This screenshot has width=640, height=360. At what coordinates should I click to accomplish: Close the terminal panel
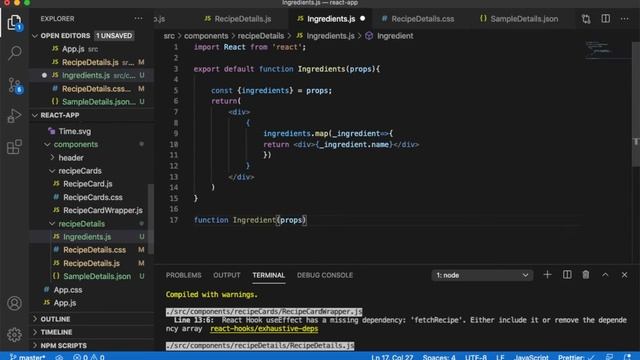coord(624,275)
